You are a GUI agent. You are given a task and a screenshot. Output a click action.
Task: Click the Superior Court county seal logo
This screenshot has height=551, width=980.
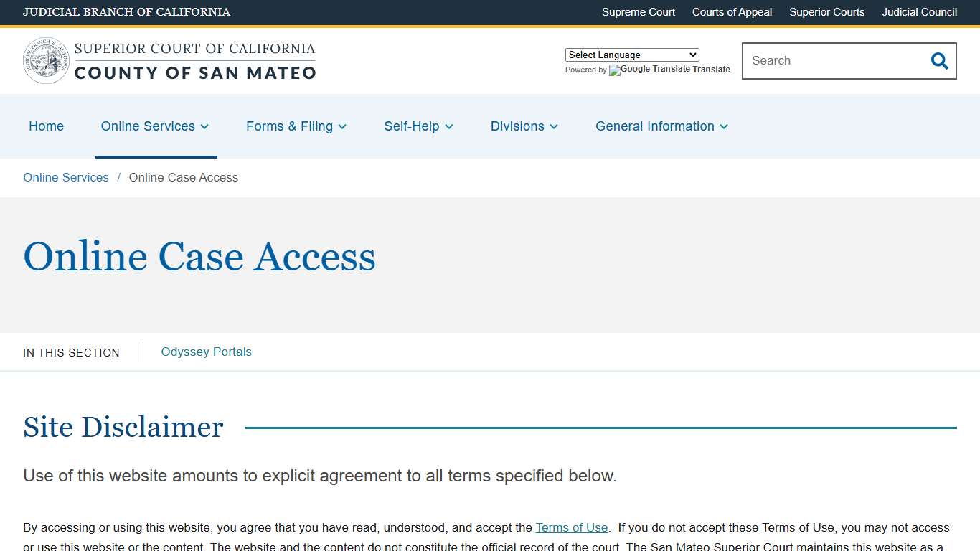pos(45,60)
